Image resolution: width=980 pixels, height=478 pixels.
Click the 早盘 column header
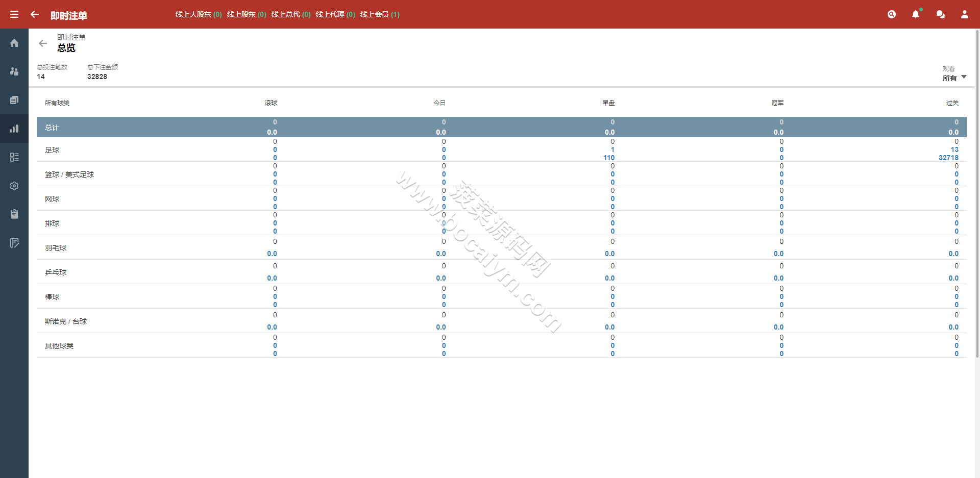[x=608, y=103]
